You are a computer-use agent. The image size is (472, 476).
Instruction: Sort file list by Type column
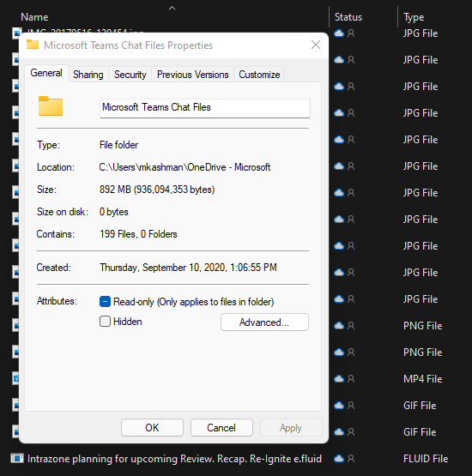414,17
